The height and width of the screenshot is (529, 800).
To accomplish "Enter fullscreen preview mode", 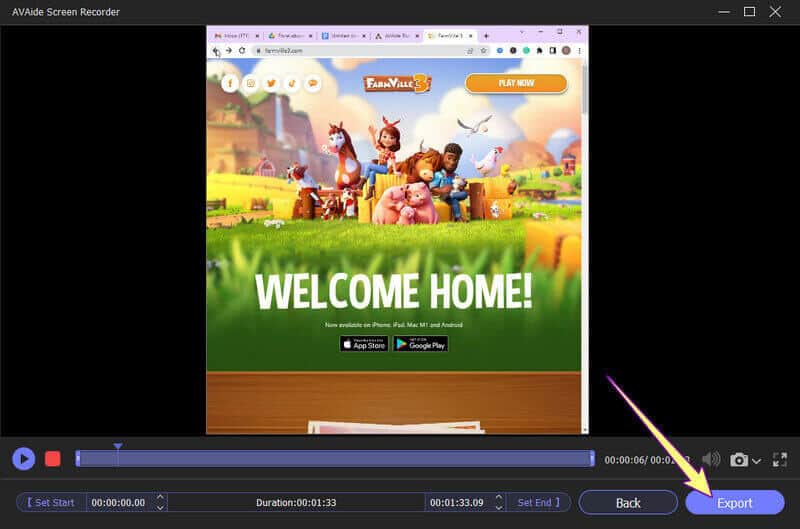I will point(780,460).
